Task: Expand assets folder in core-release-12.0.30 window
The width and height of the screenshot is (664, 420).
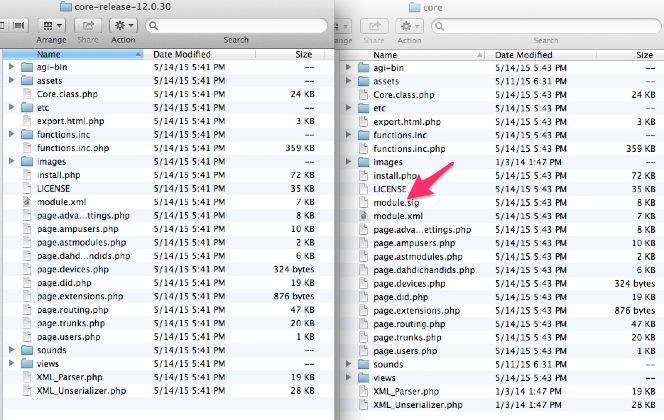Action: 11,80
